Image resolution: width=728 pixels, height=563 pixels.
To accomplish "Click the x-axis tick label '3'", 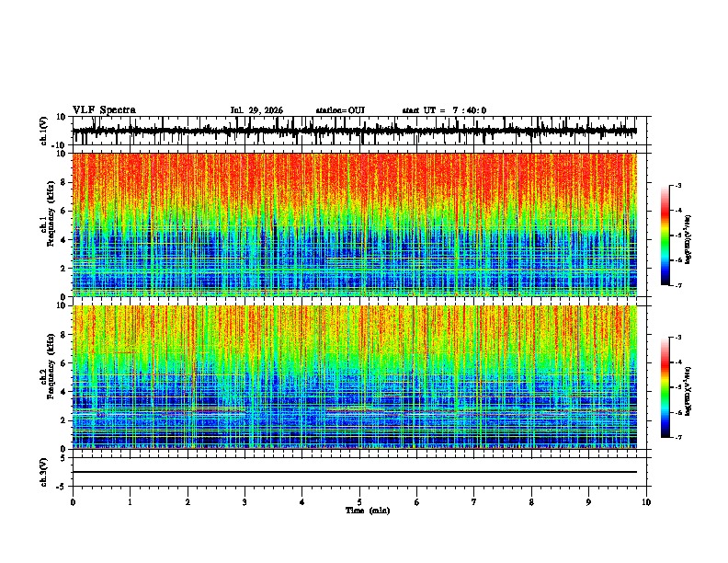I will pyautogui.click(x=245, y=502).
